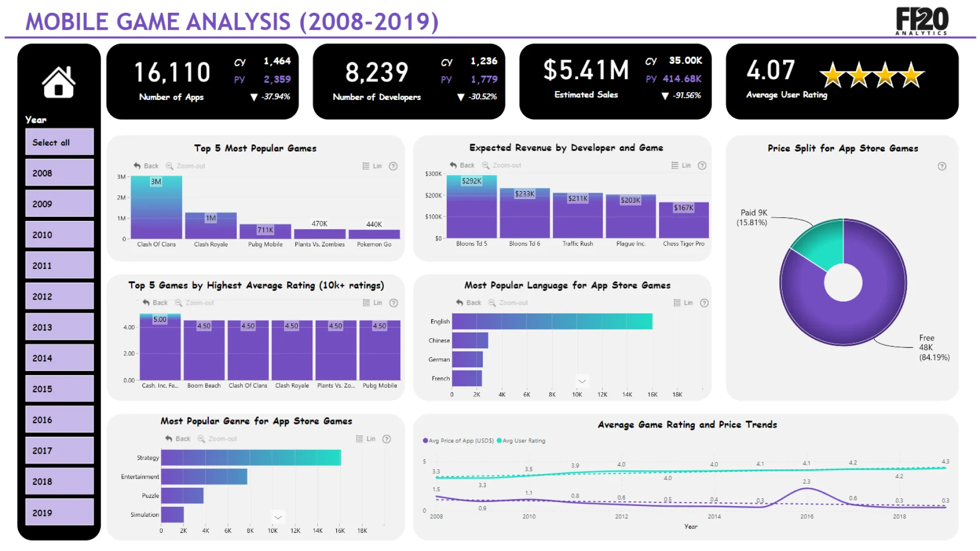Select Chinese language bar
Viewport: 980px width, 551px height.
pos(470,340)
